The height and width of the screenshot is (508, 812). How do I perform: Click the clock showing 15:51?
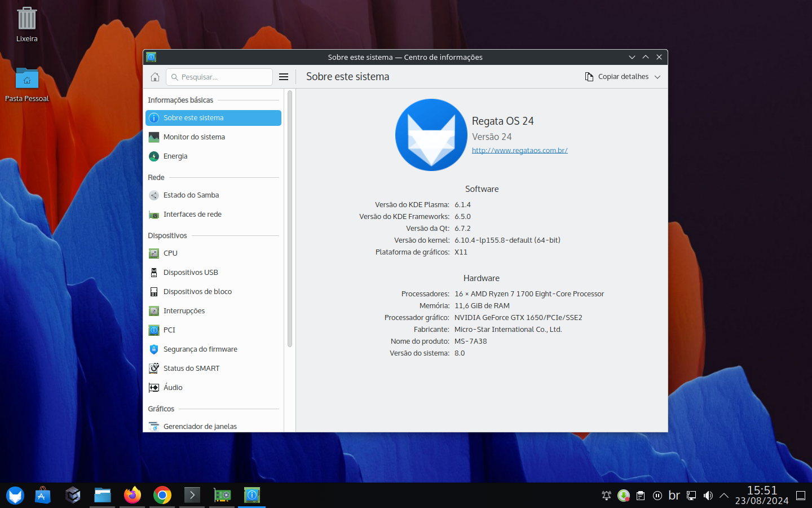click(762, 495)
